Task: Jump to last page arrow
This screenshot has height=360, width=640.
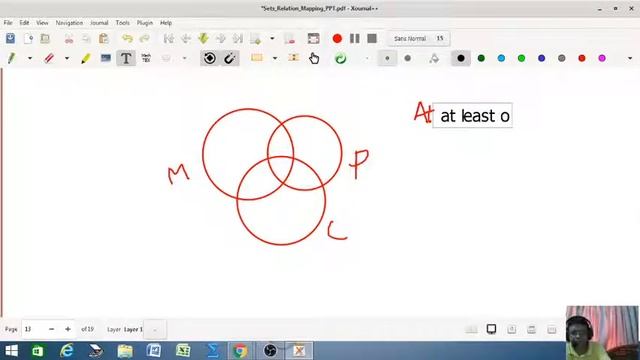Action: (238, 38)
